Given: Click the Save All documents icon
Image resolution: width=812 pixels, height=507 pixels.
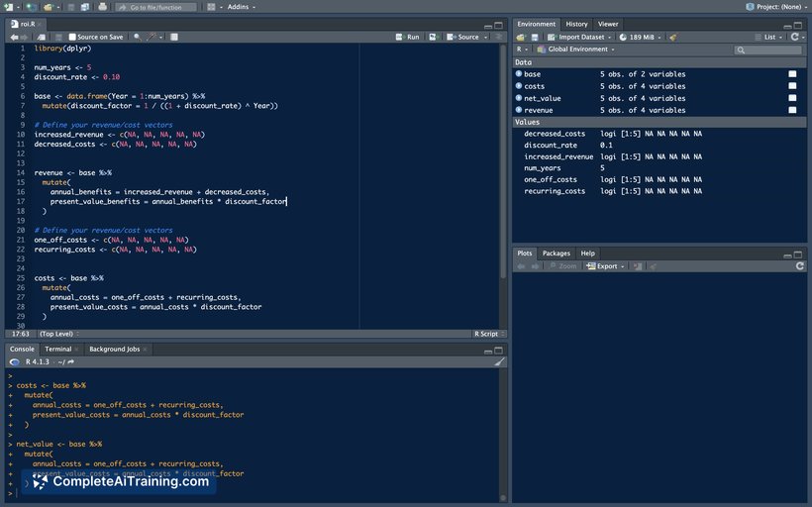Looking at the screenshot, I should click(85, 7).
